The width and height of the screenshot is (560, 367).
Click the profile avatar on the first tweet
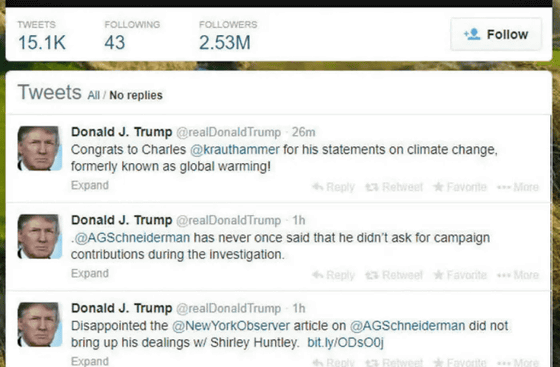(x=39, y=148)
